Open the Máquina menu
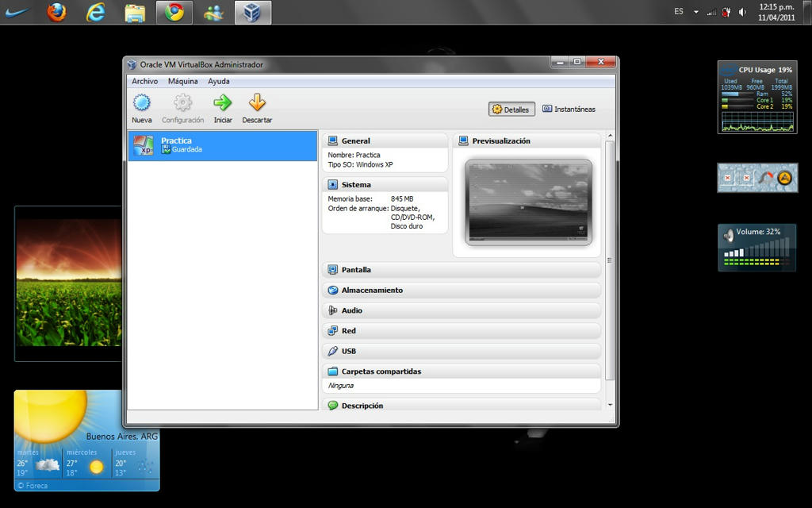The height and width of the screenshot is (508, 812). point(183,82)
